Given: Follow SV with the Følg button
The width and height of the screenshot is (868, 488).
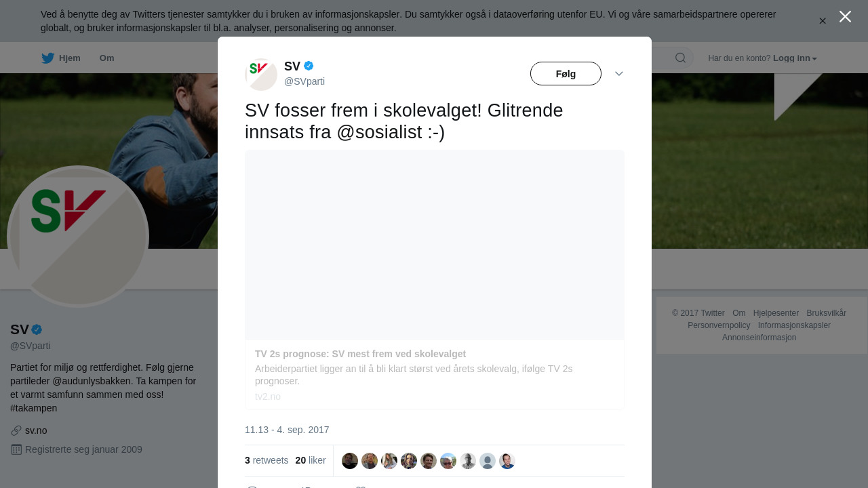Looking at the screenshot, I should coord(566,73).
